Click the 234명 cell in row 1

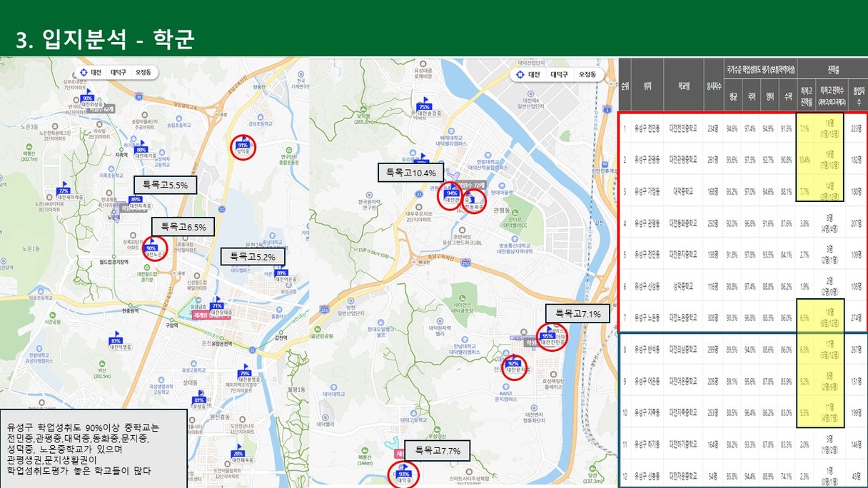pyautogui.click(x=713, y=129)
